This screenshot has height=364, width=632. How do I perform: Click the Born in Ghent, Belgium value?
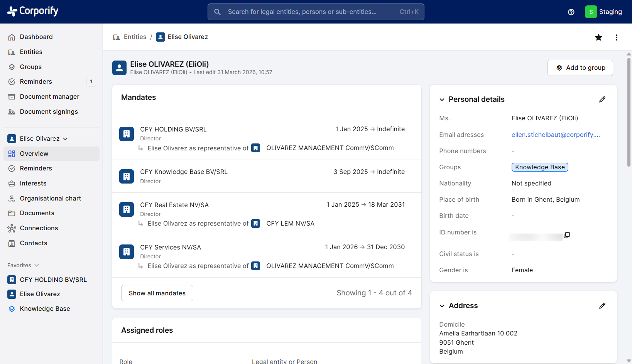pos(546,200)
